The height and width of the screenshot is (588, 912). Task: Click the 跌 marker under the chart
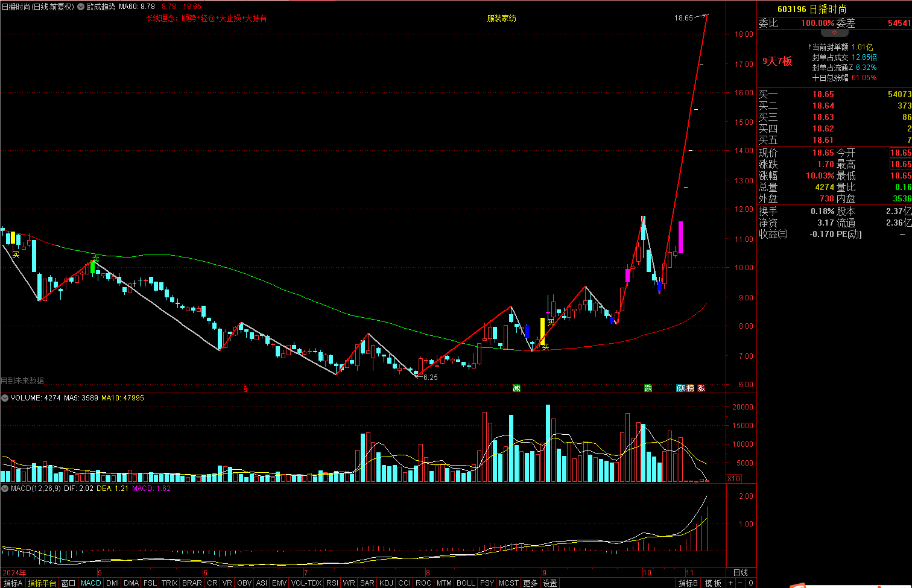coord(648,388)
